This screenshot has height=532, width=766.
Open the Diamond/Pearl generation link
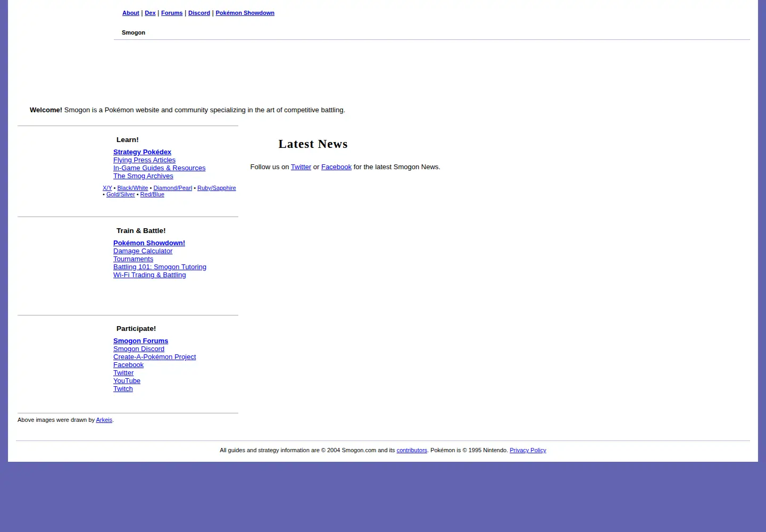172,188
